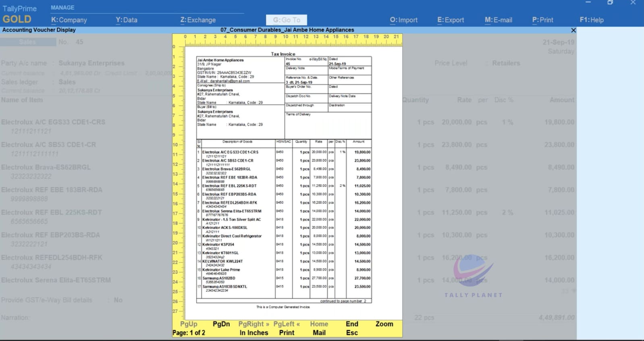Viewport: 644px width, 341px height.
Task: Open the M: E-mail menu
Action: pos(499,20)
